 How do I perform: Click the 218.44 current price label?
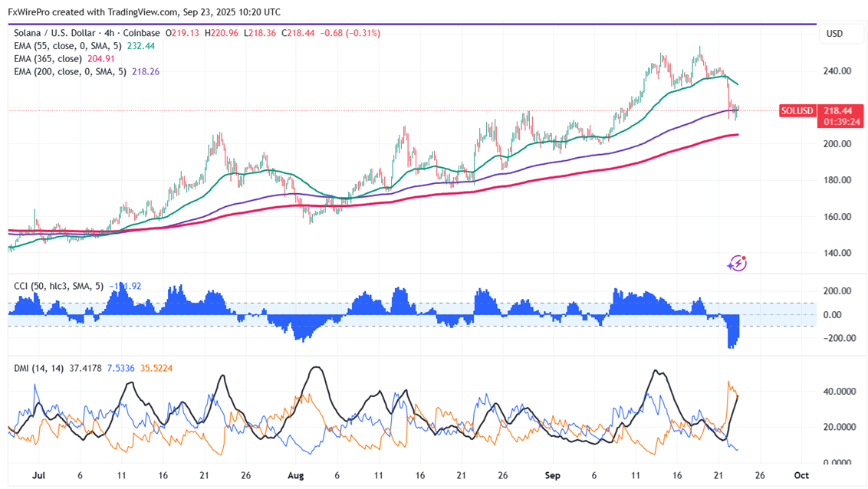(838, 111)
